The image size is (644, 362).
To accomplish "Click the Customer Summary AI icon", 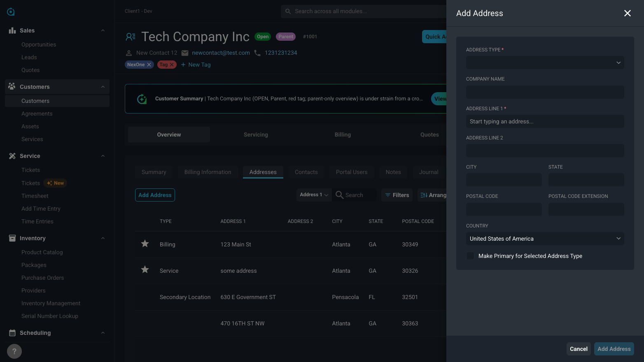I will coord(142,99).
